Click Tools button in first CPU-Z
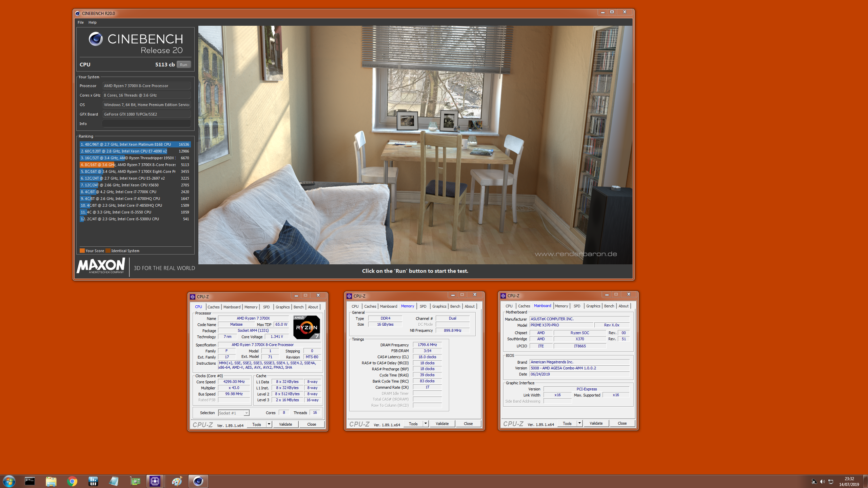This screenshot has height=488, width=868. pyautogui.click(x=257, y=424)
